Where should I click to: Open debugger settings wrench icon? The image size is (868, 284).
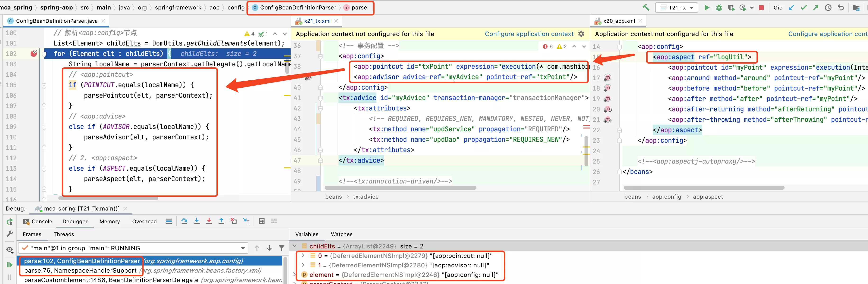coord(9,234)
